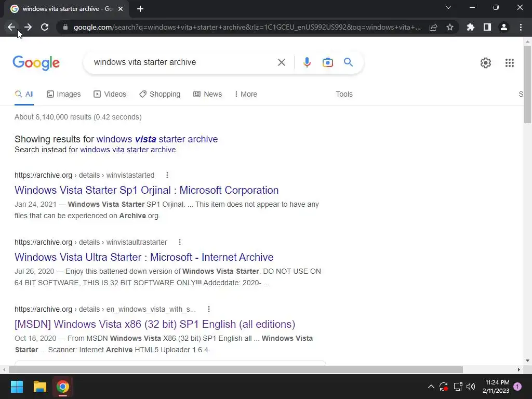This screenshot has width=532, height=399.
Task: Go back with the browser back arrow
Action: click(11, 27)
